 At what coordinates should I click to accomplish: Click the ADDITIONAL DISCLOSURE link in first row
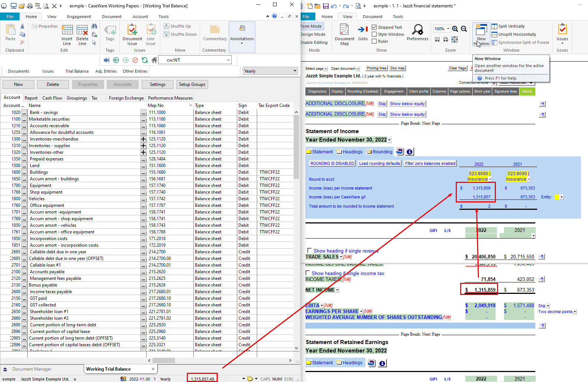coord(335,103)
